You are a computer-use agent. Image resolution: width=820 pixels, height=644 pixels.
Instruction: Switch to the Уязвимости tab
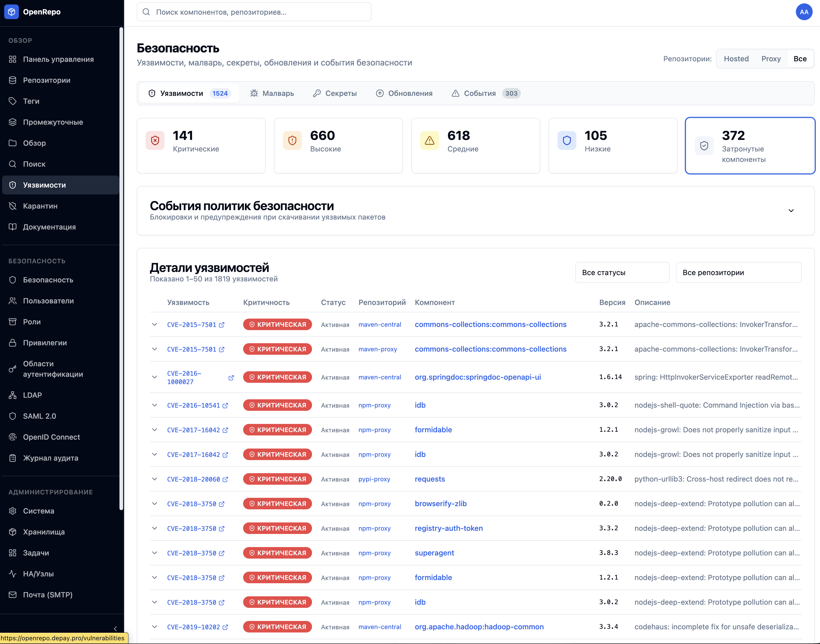coord(189,93)
